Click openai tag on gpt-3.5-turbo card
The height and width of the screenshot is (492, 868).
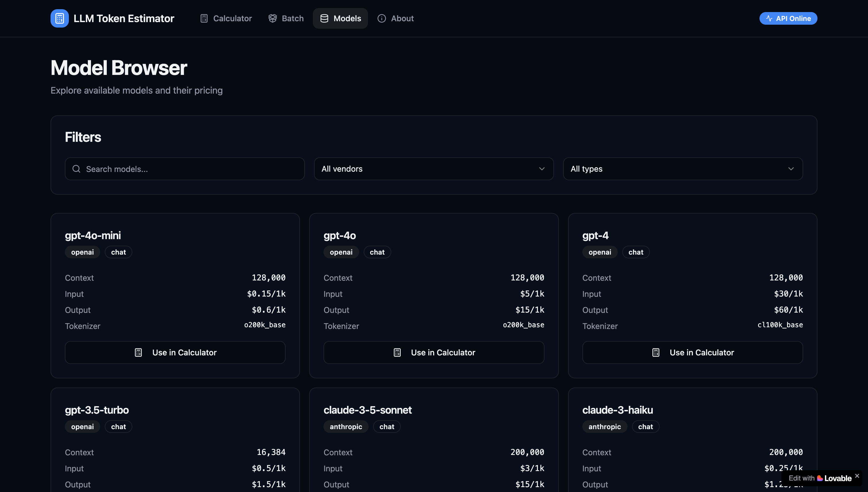pyautogui.click(x=82, y=427)
